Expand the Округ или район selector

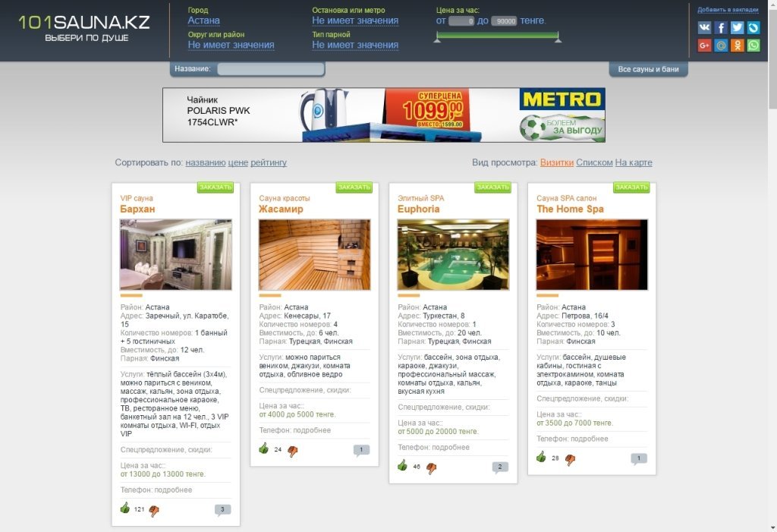pyautogui.click(x=231, y=45)
